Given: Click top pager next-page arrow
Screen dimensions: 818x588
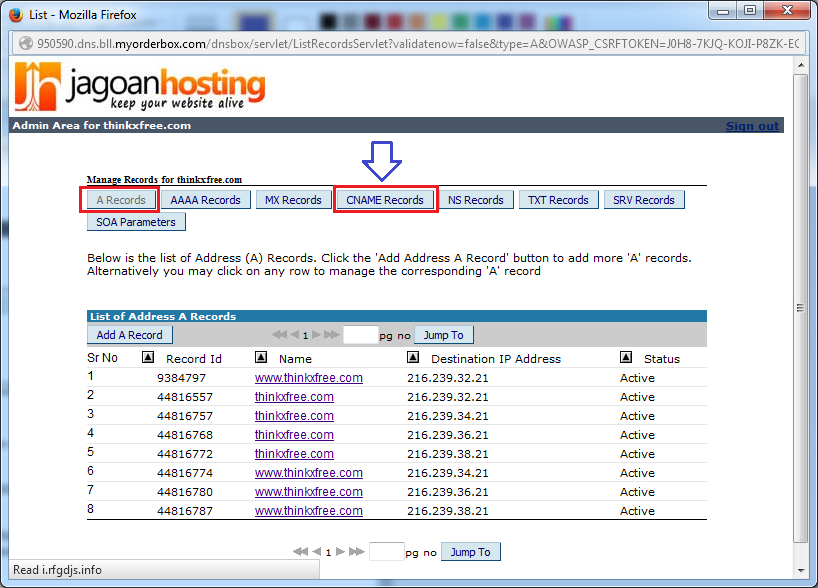Looking at the screenshot, I should point(316,335).
